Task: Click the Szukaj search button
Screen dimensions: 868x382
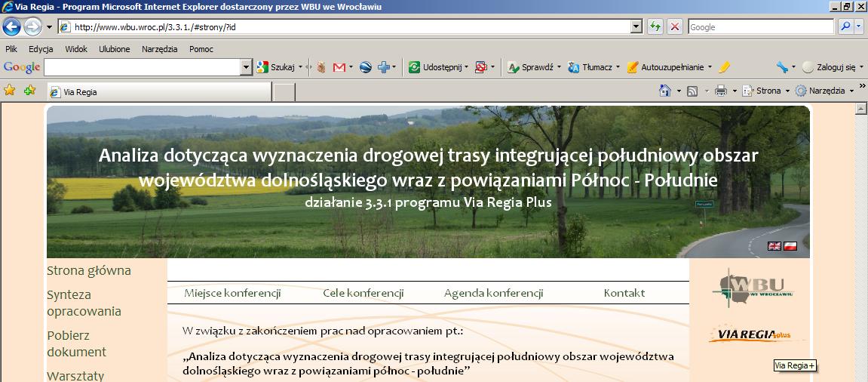Action: click(x=276, y=67)
